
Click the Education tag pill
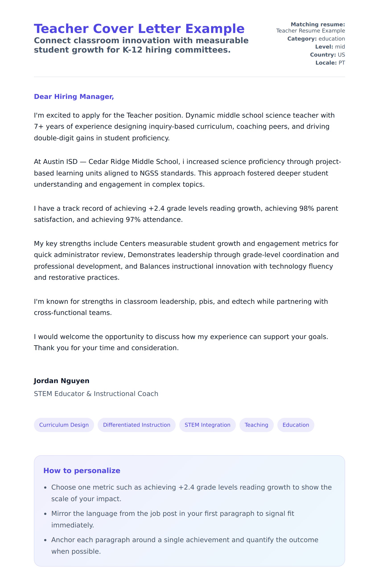click(x=296, y=425)
